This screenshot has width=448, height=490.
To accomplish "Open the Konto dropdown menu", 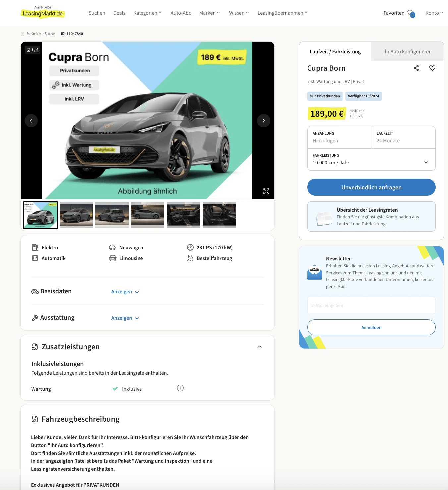I will coord(434,13).
